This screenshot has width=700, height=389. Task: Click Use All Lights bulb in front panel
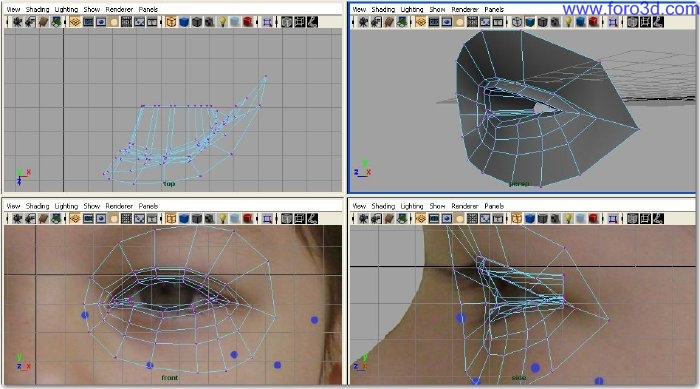click(x=222, y=218)
